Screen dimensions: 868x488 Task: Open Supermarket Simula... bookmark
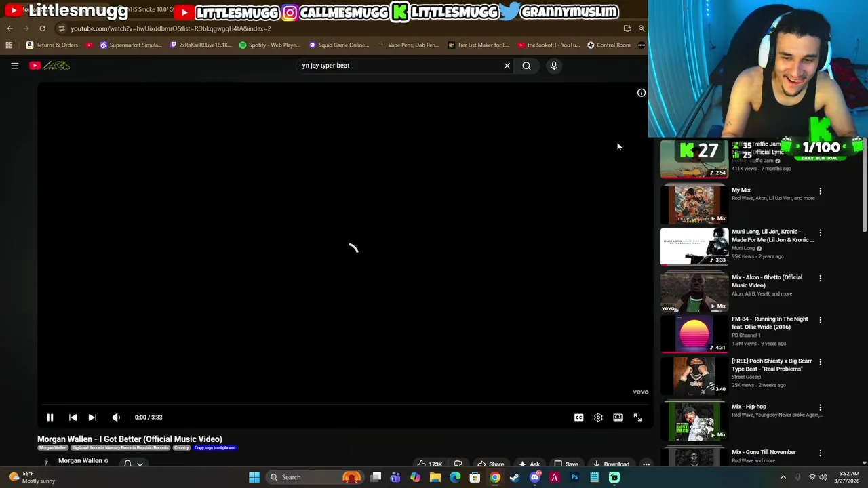point(130,45)
